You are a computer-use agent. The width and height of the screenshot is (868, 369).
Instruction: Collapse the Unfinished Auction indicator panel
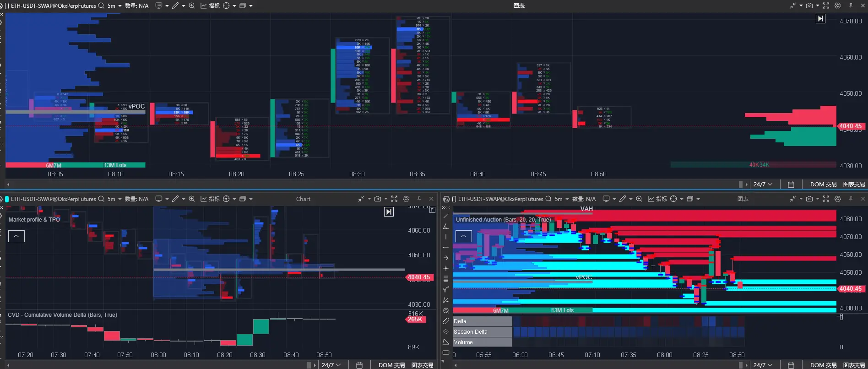point(464,236)
